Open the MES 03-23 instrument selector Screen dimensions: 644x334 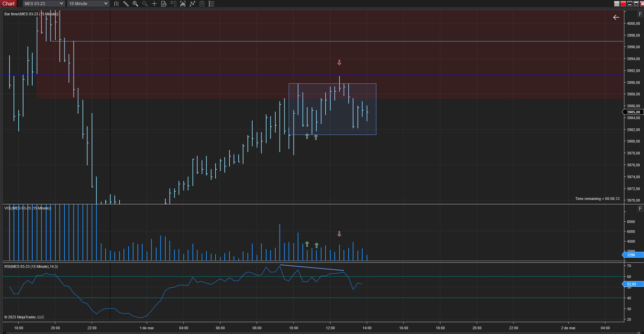(43, 4)
